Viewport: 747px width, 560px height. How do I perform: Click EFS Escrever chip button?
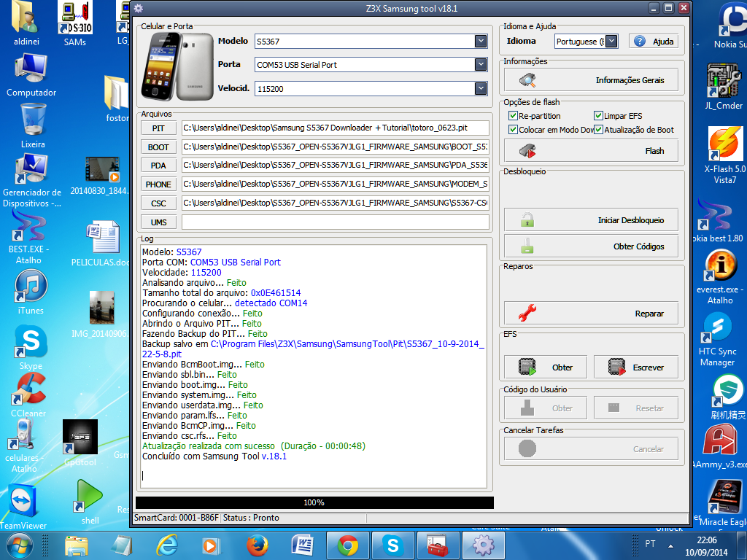point(635,367)
